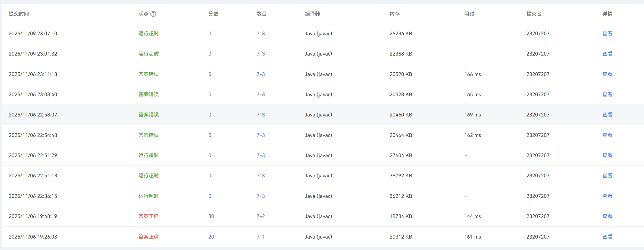
Task: Click 运行超时 status in the 23:07:10 row
Action: click(149, 33)
